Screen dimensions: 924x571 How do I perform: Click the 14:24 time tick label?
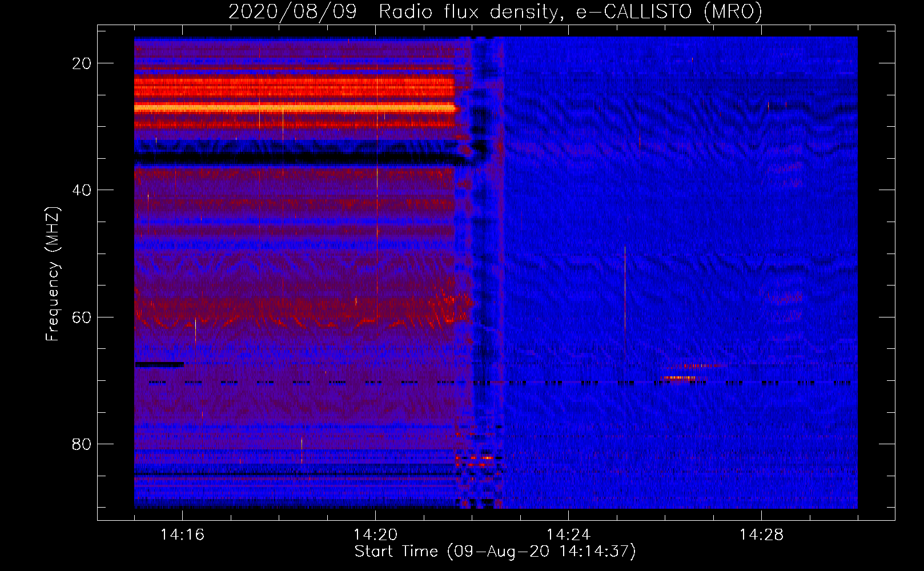point(568,534)
